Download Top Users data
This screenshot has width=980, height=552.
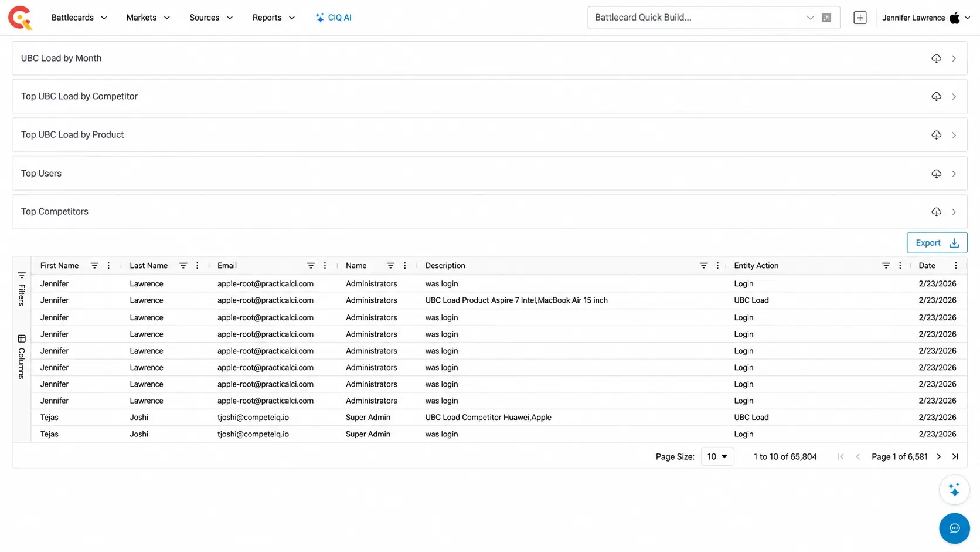pos(936,174)
